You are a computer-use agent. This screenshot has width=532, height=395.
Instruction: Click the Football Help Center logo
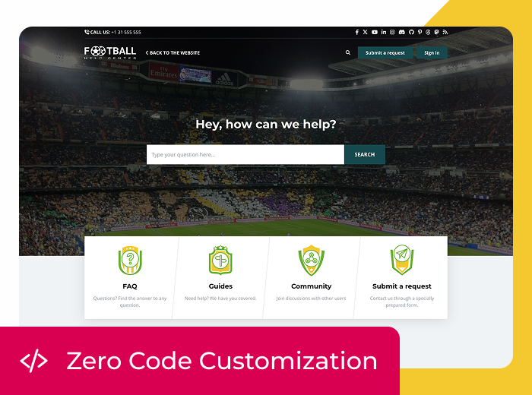point(110,53)
